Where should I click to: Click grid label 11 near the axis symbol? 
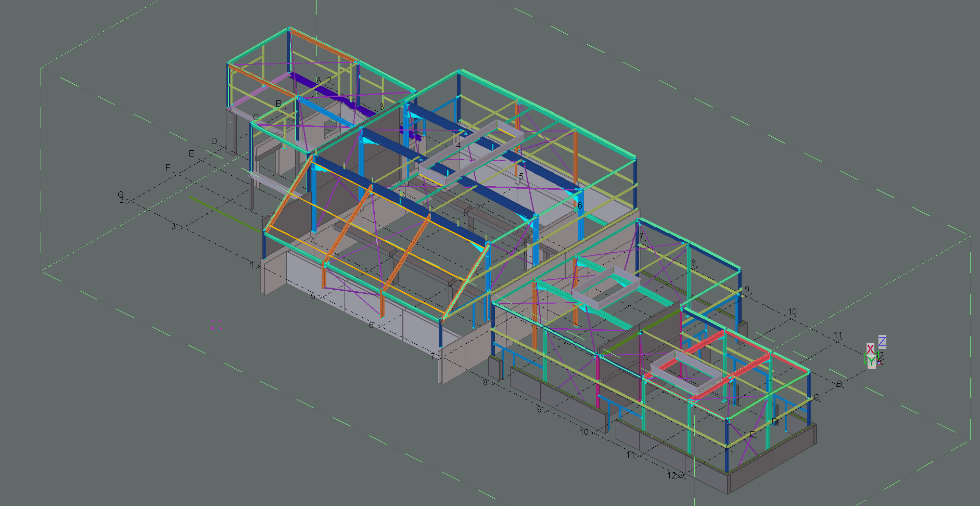click(x=838, y=335)
